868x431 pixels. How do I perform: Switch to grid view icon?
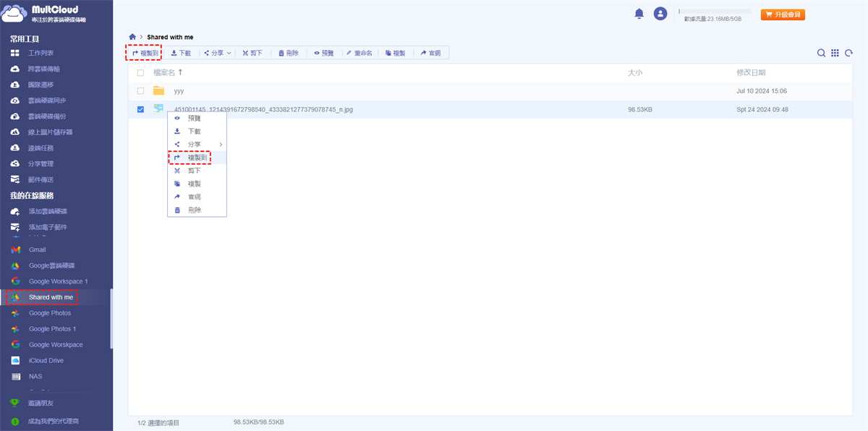835,53
